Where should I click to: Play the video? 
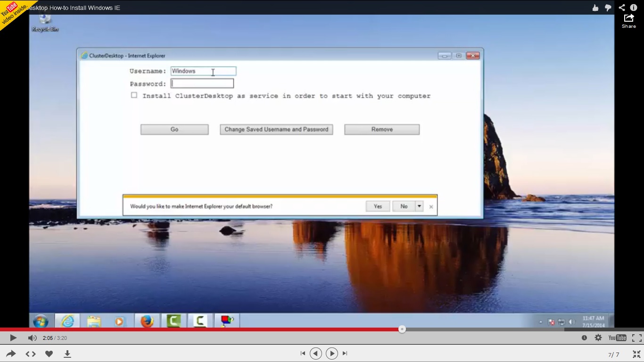(13, 338)
